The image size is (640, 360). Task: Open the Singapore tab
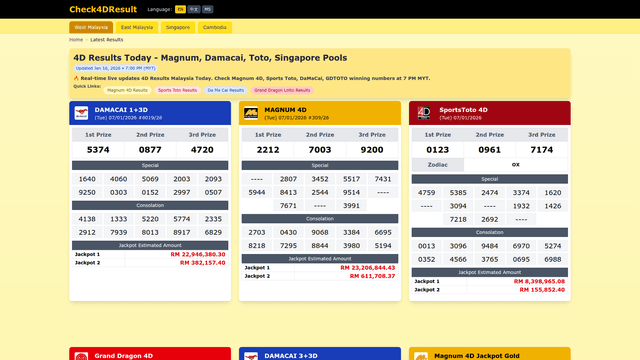(x=178, y=27)
